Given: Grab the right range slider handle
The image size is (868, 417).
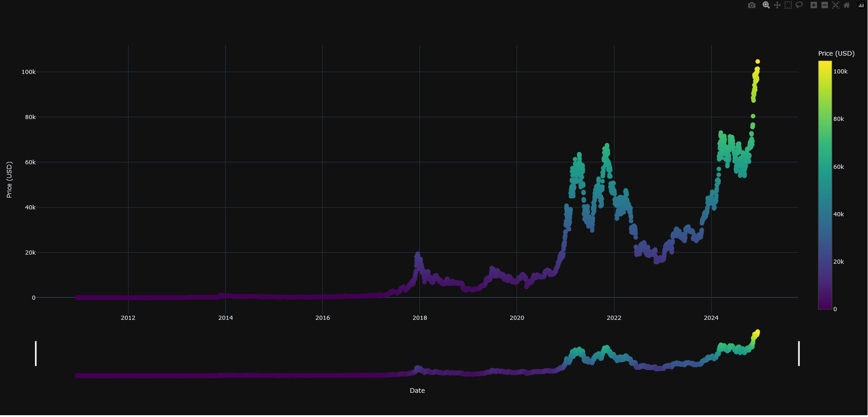Looking at the screenshot, I should coord(799,354).
